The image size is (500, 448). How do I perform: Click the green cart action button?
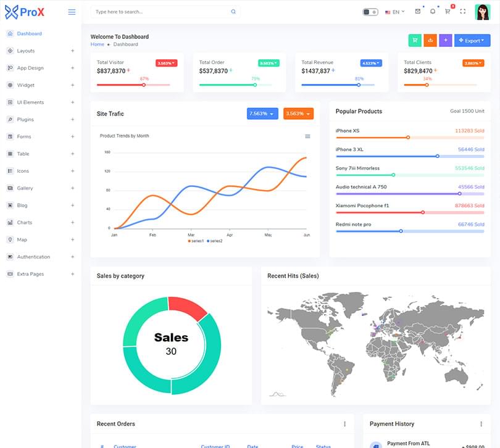point(415,40)
